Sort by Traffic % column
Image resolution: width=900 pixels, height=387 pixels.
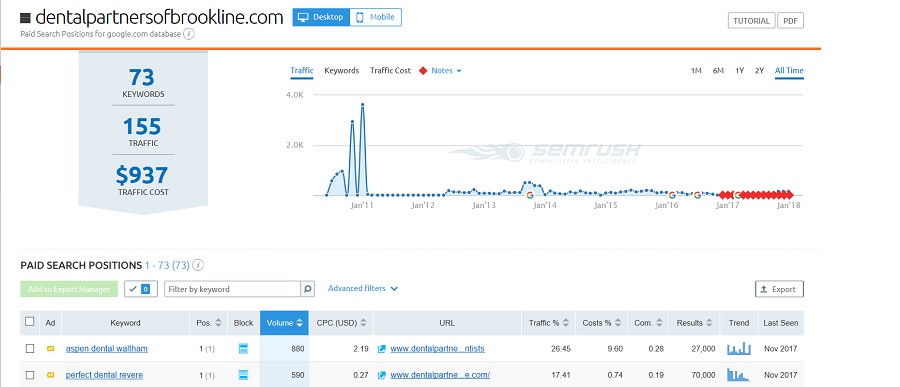[x=550, y=323]
